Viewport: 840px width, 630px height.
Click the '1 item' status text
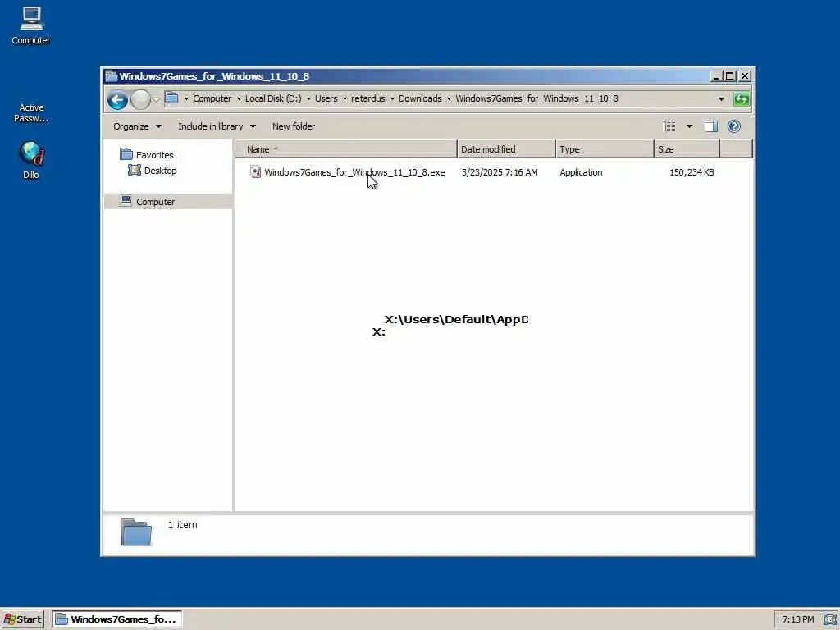pyautogui.click(x=183, y=525)
